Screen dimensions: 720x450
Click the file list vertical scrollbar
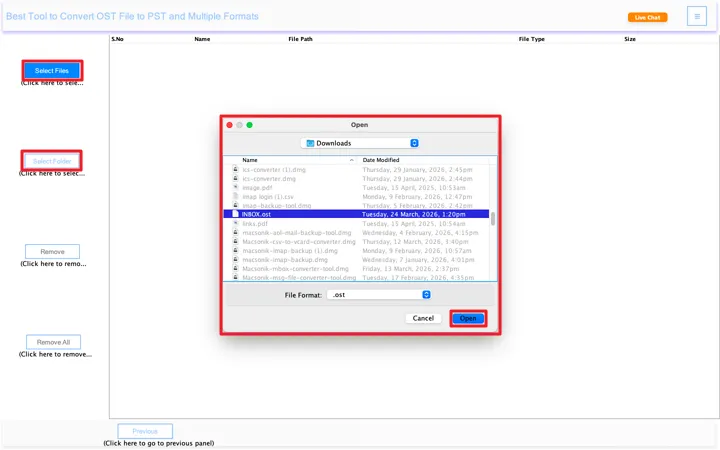tap(491, 218)
